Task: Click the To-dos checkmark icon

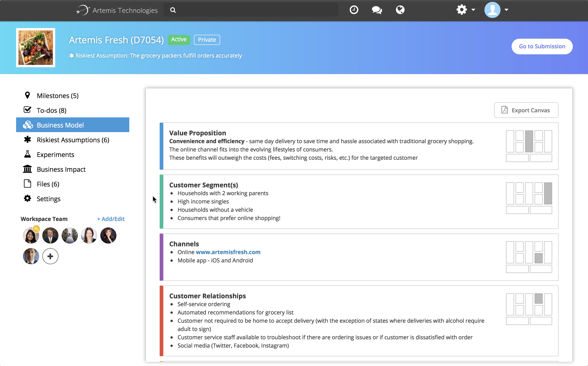Action: (27, 110)
